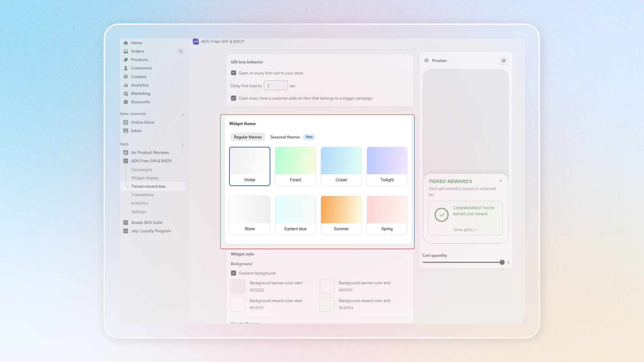
Task: Click the Cart quantity slider handle
Action: click(x=502, y=262)
